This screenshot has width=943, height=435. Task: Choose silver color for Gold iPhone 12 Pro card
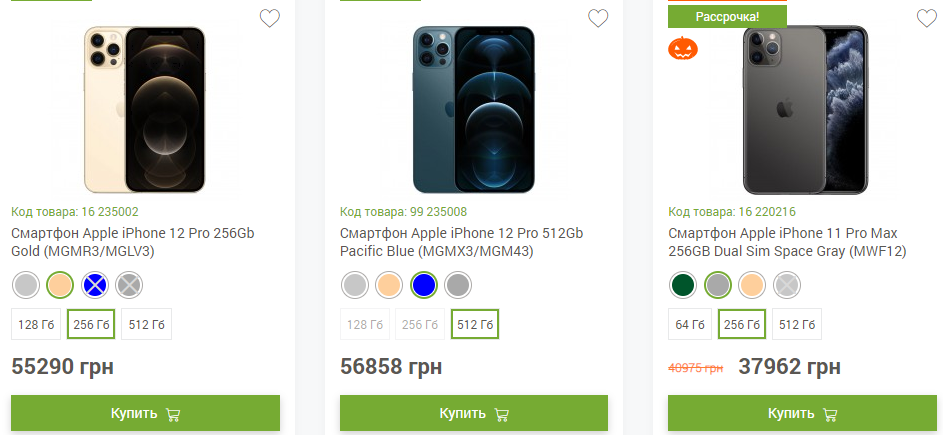click(x=27, y=286)
